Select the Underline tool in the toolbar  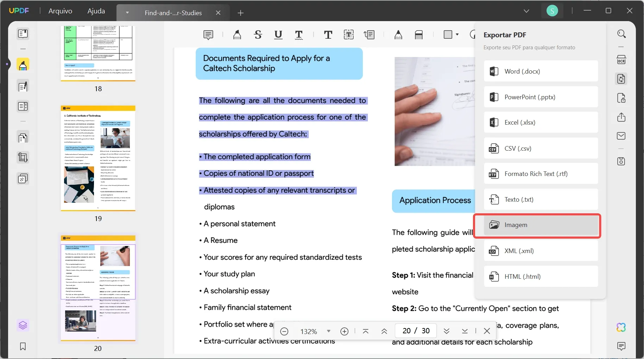(x=278, y=34)
